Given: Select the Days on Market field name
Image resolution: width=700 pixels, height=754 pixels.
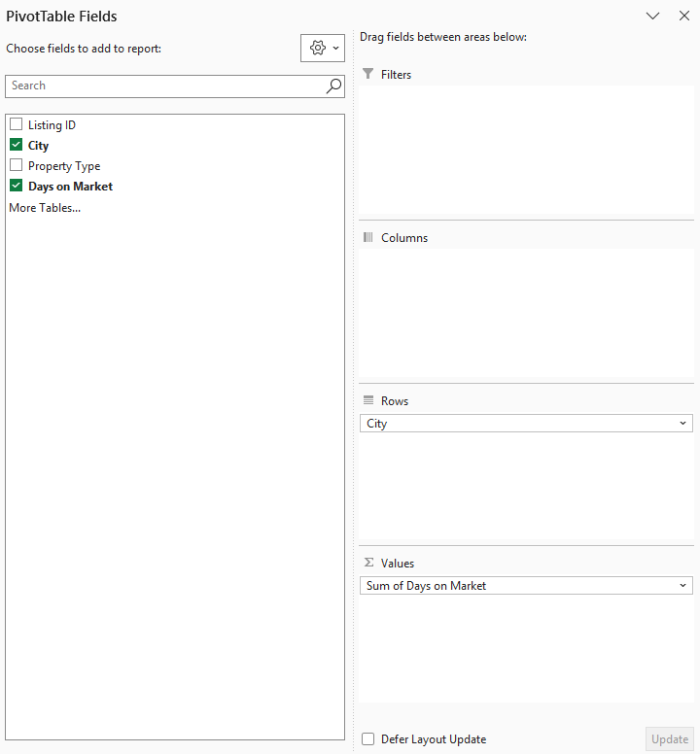Looking at the screenshot, I should coord(70,187).
